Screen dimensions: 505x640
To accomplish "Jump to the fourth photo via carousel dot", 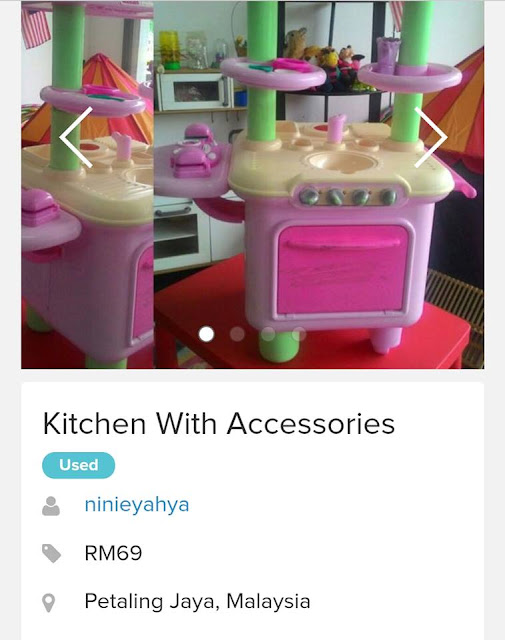I will point(299,334).
